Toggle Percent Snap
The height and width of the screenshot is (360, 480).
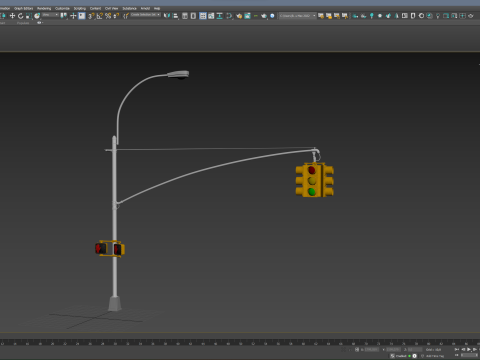[x=108, y=16]
